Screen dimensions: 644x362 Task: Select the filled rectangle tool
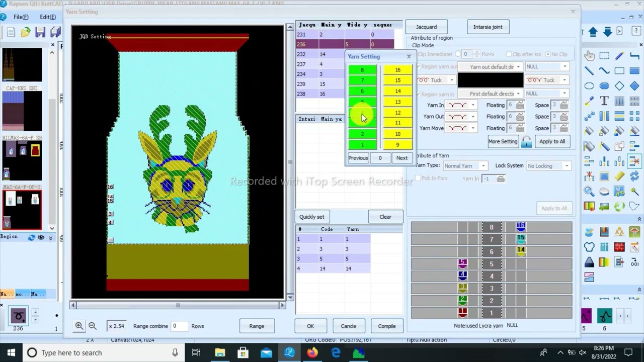pyautogui.click(x=634, y=71)
